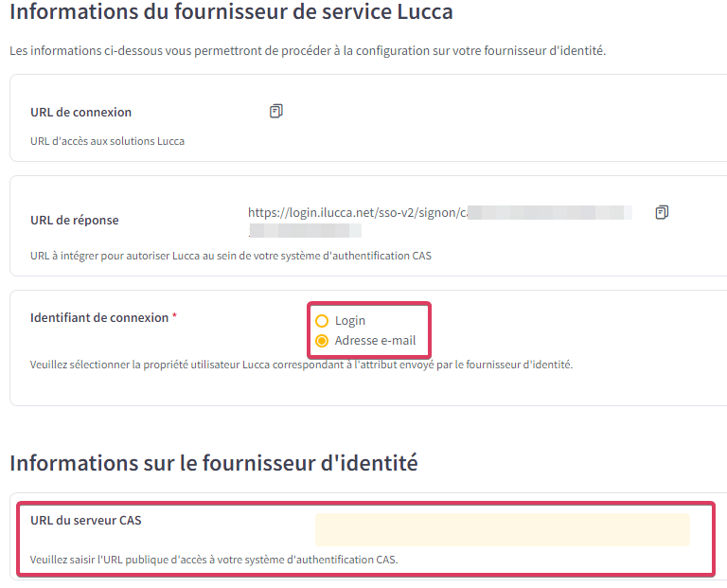Click the 'URL à intégrer pour autoriser Lucca' description
Screen dimensions: 727x588
tap(230, 256)
